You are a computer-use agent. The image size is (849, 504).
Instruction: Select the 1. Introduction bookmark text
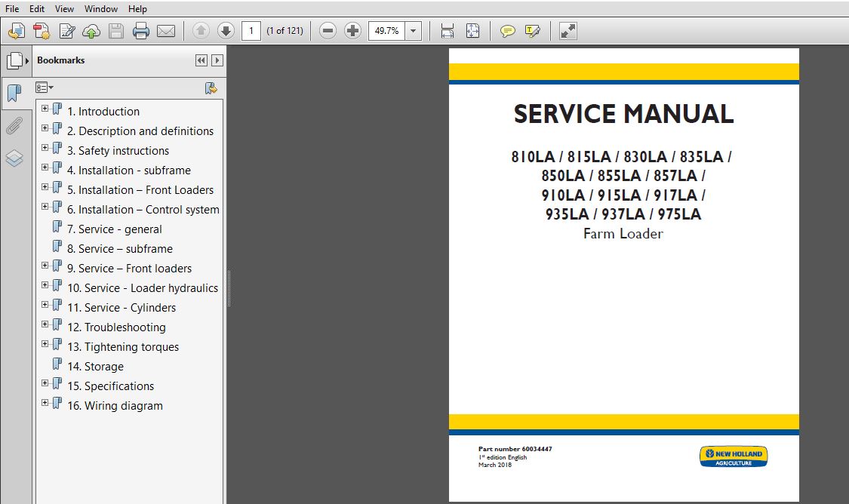click(103, 112)
